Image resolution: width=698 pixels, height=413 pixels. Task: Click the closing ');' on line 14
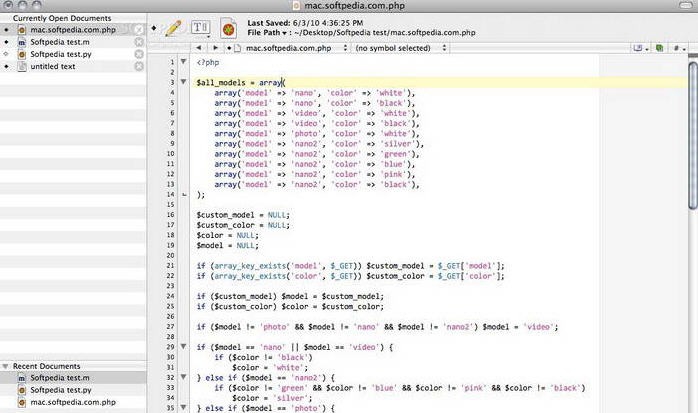coord(201,195)
